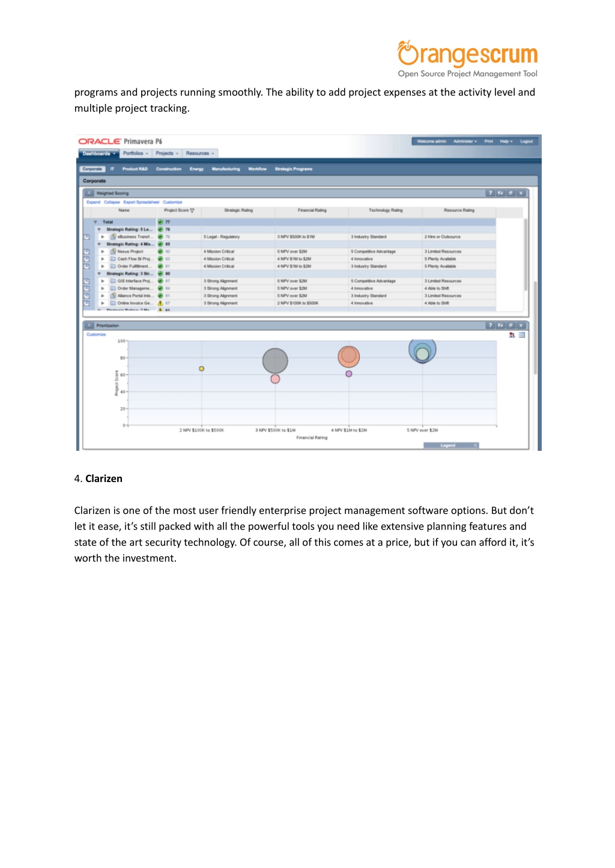Click Customize link in Prioritization panel
Image resolution: width=615 pixels, height=868 pixels.
[96, 334]
